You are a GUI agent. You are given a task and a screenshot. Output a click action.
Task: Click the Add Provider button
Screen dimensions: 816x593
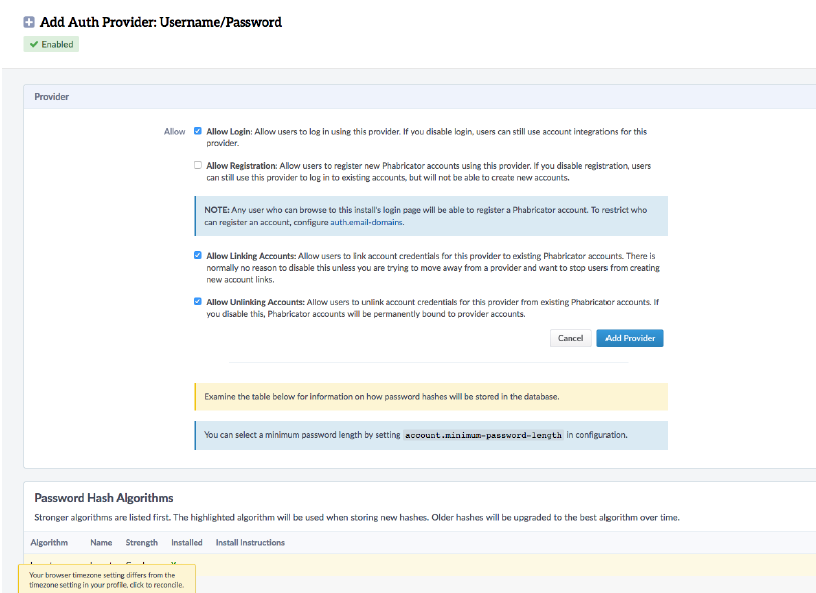point(630,338)
